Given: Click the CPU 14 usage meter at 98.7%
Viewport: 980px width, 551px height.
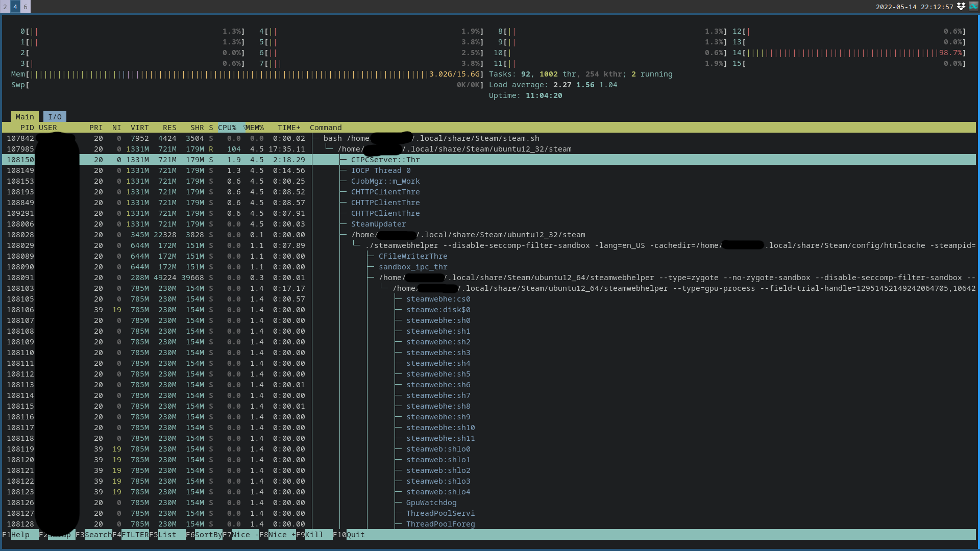Looking at the screenshot, I should click(849, 53).
